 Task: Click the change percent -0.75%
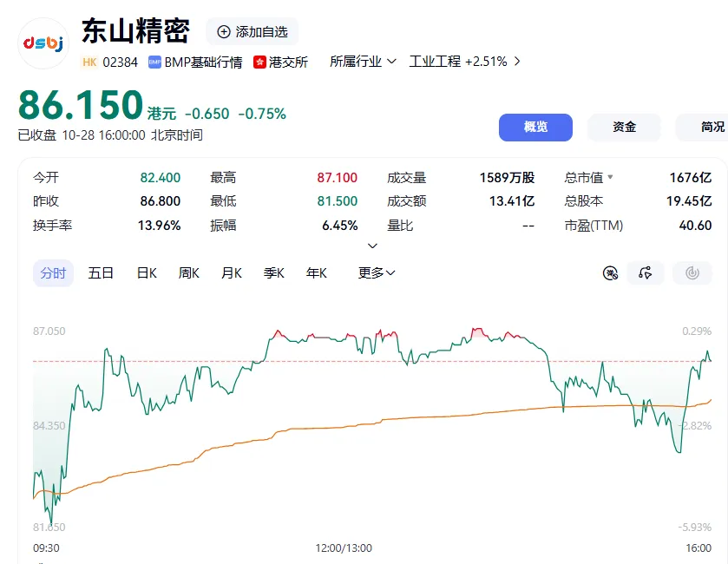(x=262, y=114)
